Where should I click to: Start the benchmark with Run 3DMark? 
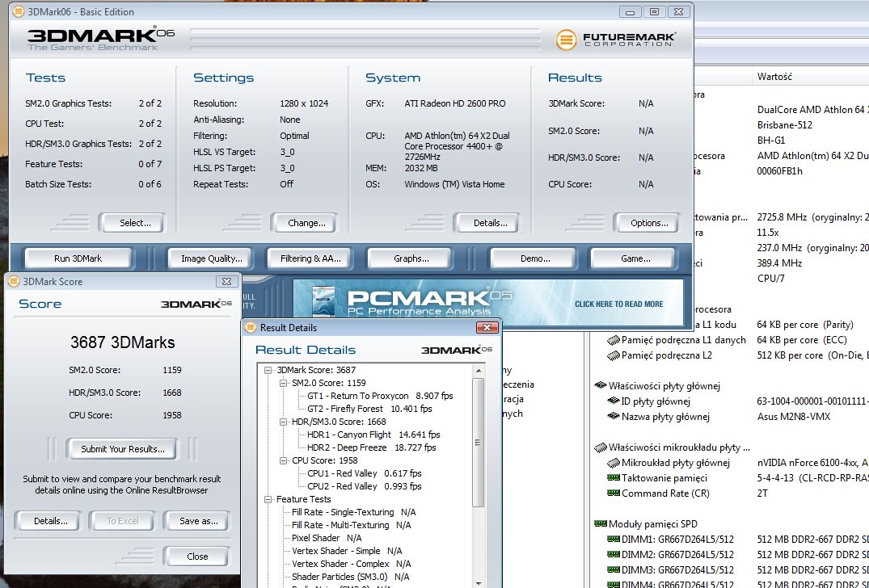point(78,258)
